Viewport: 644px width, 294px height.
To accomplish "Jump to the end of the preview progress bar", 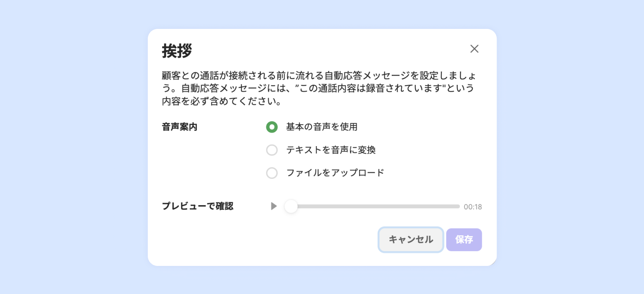I will [x=458, y=206].
